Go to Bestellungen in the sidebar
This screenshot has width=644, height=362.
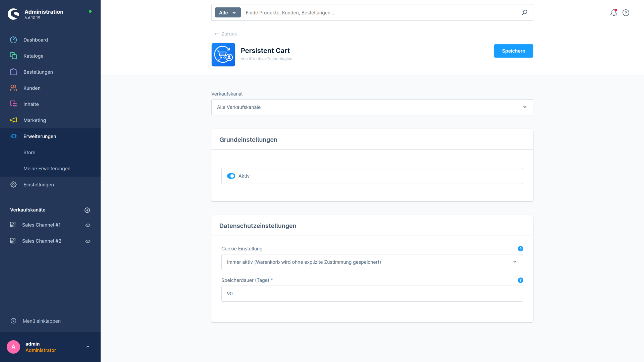(38, 72)
